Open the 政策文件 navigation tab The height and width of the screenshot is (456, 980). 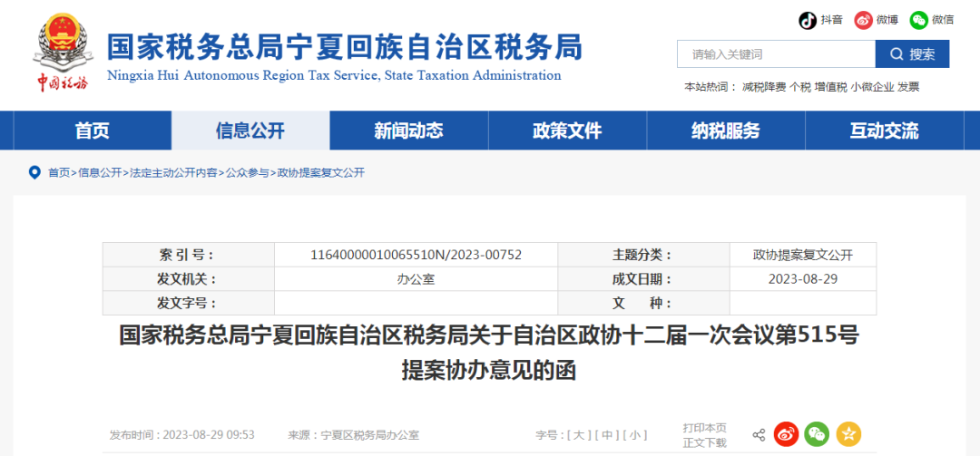click(567, 131)
